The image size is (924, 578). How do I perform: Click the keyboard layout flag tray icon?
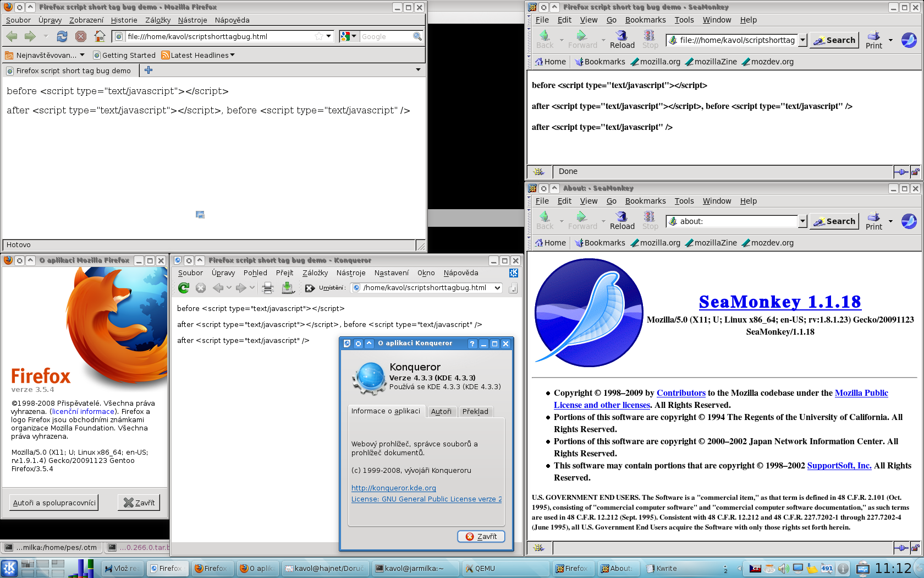pos(755,568)
